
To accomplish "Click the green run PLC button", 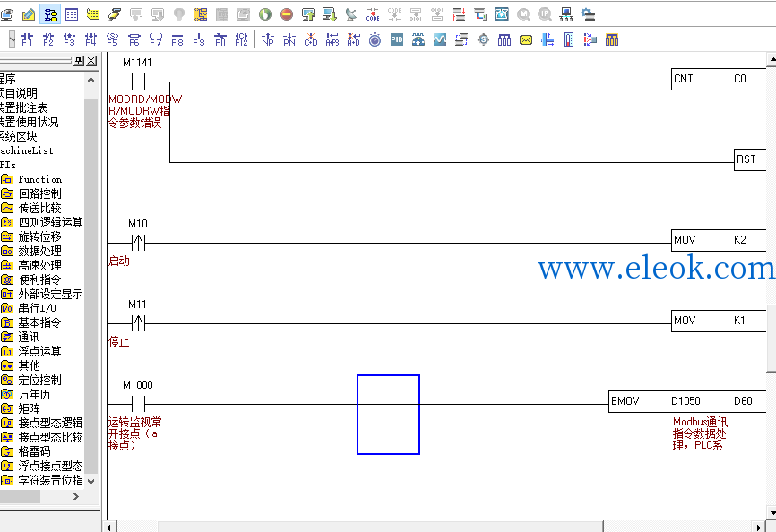I will click(265, 14).
